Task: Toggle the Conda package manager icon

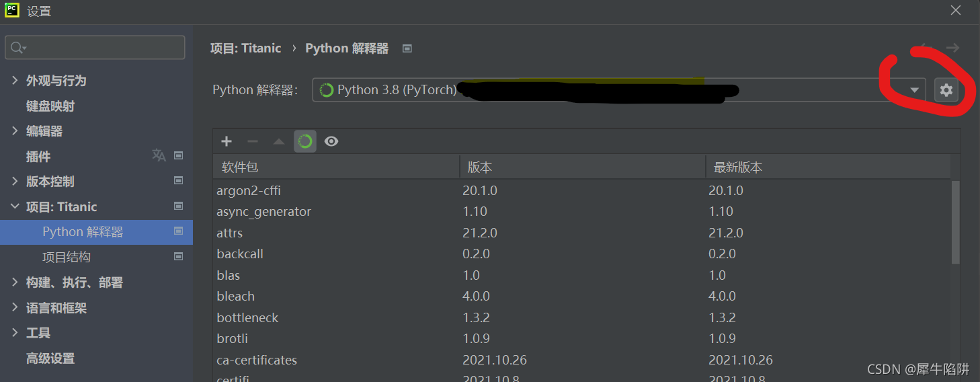Action: pos(305,141)
